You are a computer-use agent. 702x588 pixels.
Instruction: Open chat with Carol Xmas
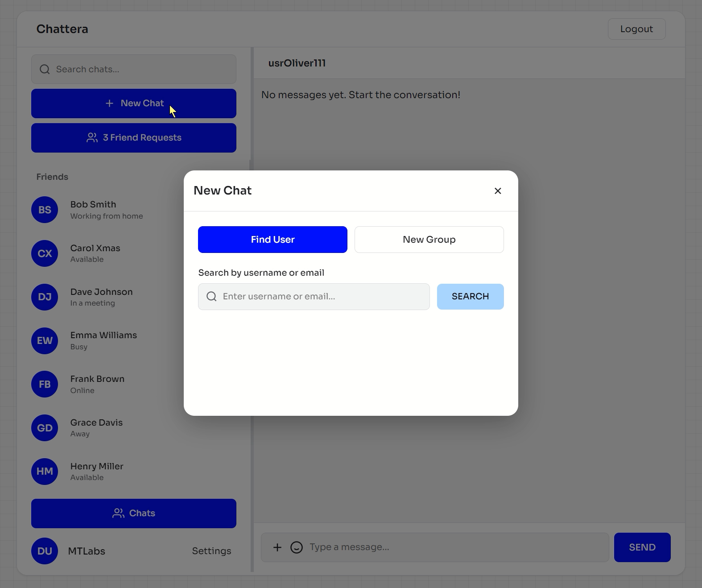(134, 253)
